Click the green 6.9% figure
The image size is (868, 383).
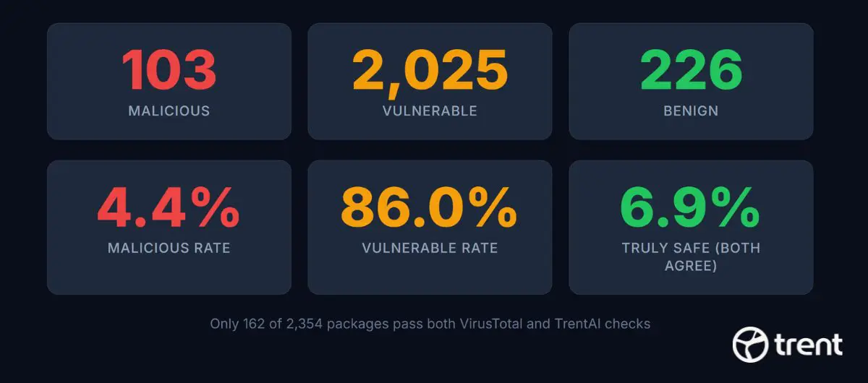pos(691,207)
